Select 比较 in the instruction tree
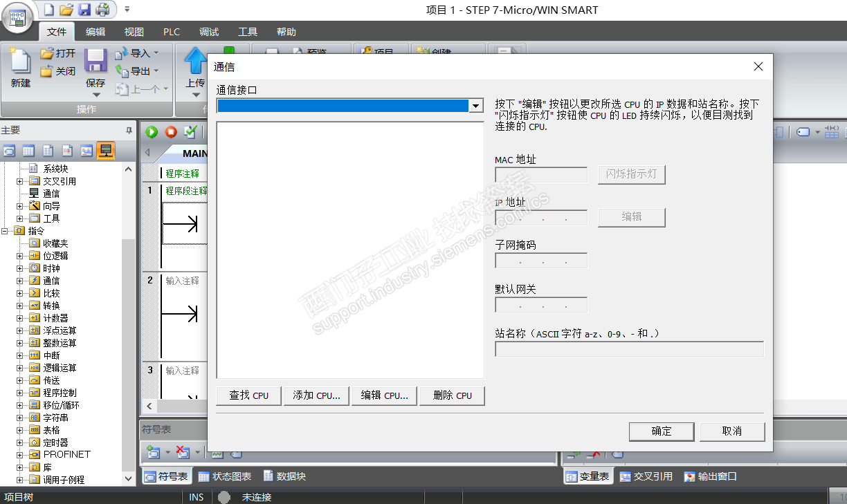 click(x=51, y=293)
